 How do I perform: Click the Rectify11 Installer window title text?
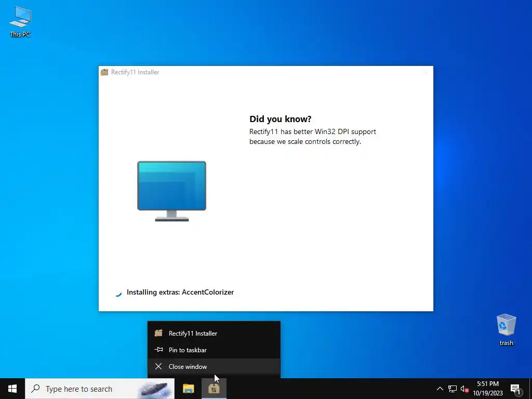point(135,72)
